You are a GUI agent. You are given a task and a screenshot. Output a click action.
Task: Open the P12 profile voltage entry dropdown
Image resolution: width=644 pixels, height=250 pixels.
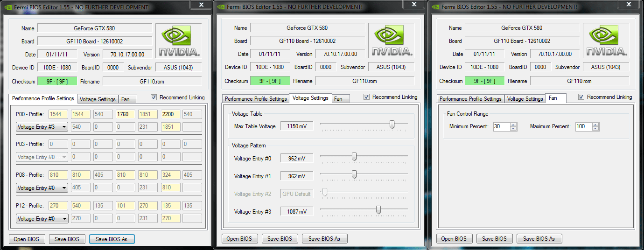42,218
